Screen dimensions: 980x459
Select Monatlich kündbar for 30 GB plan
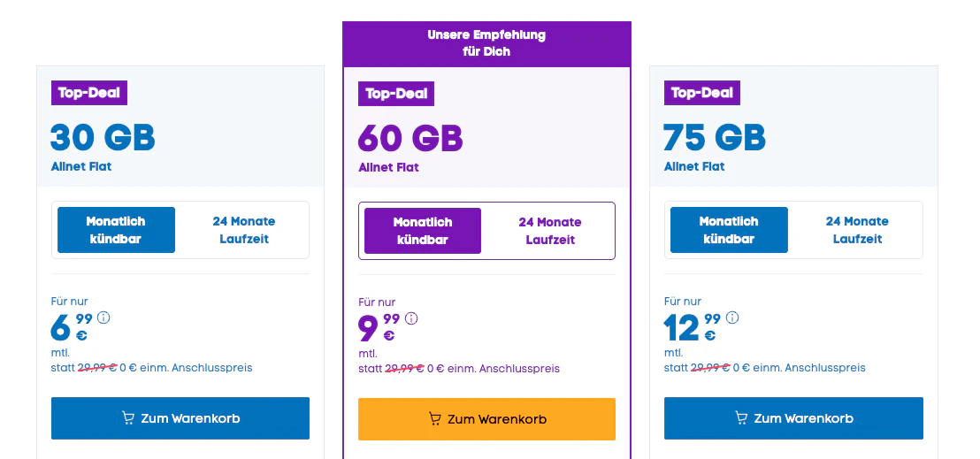[x=116, y=230]
